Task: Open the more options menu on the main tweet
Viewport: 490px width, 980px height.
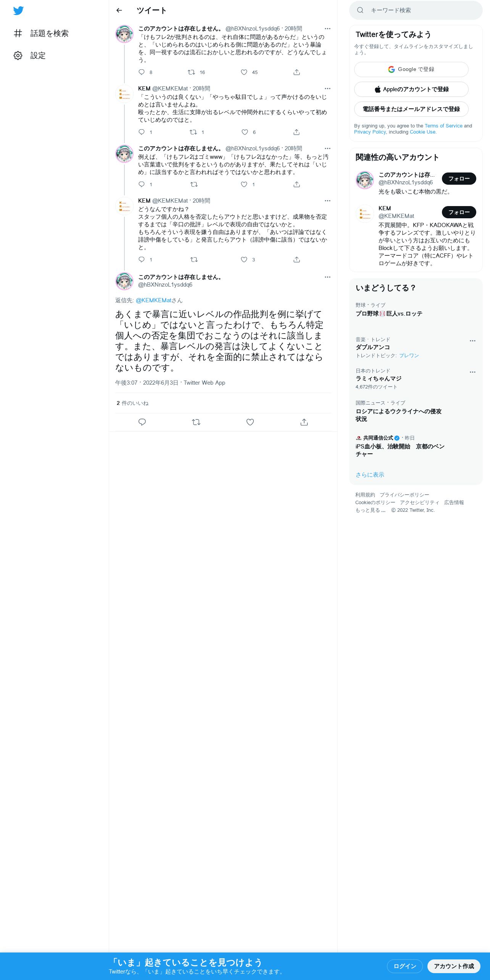Action: (327, 277)
